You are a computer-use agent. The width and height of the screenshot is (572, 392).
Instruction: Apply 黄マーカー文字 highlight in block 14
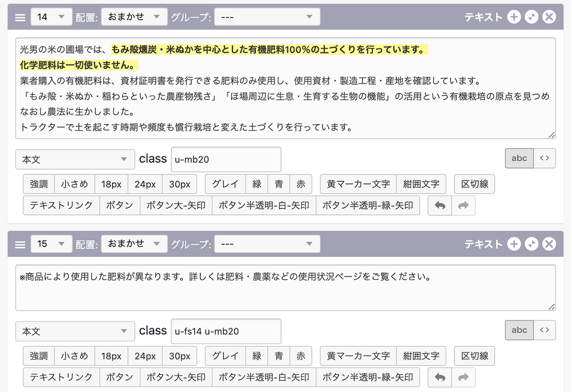click(358, 184)
